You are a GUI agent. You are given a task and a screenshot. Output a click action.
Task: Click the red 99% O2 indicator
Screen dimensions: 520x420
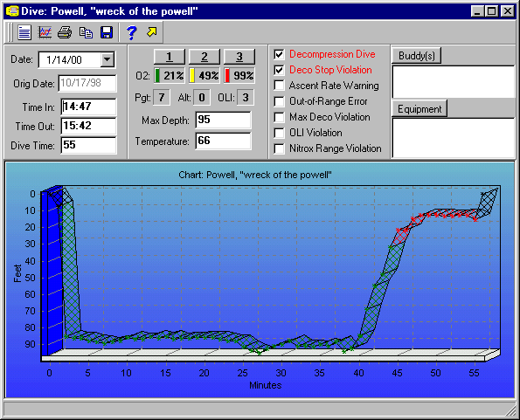click(239, 75)
